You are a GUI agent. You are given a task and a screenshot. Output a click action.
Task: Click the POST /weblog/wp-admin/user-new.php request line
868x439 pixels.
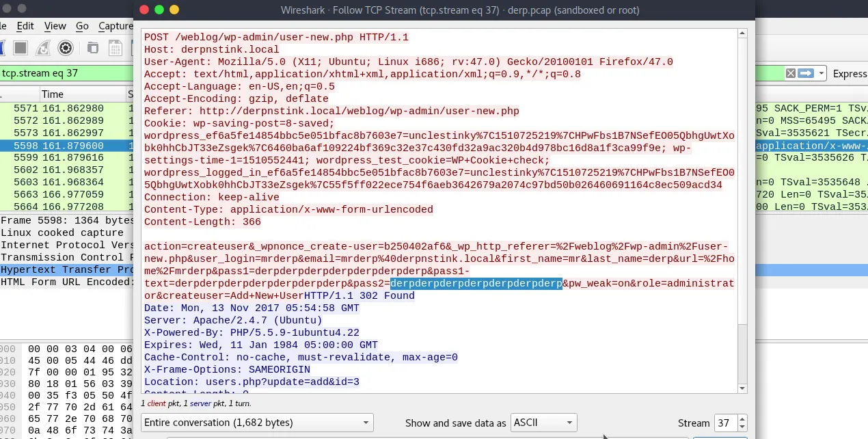point(276,37)
